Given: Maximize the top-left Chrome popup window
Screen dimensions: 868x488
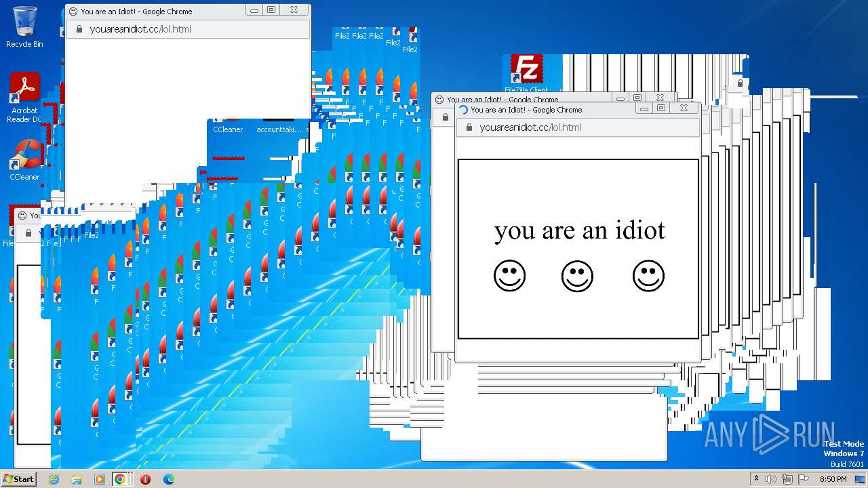Looking at the screenshot, I should click(271, 10).
